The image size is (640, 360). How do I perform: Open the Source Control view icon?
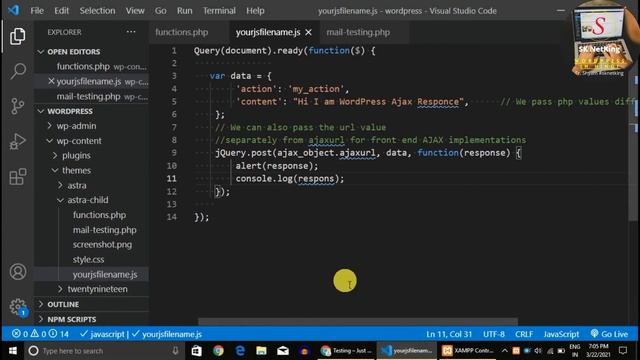click(x=18, y=106)
